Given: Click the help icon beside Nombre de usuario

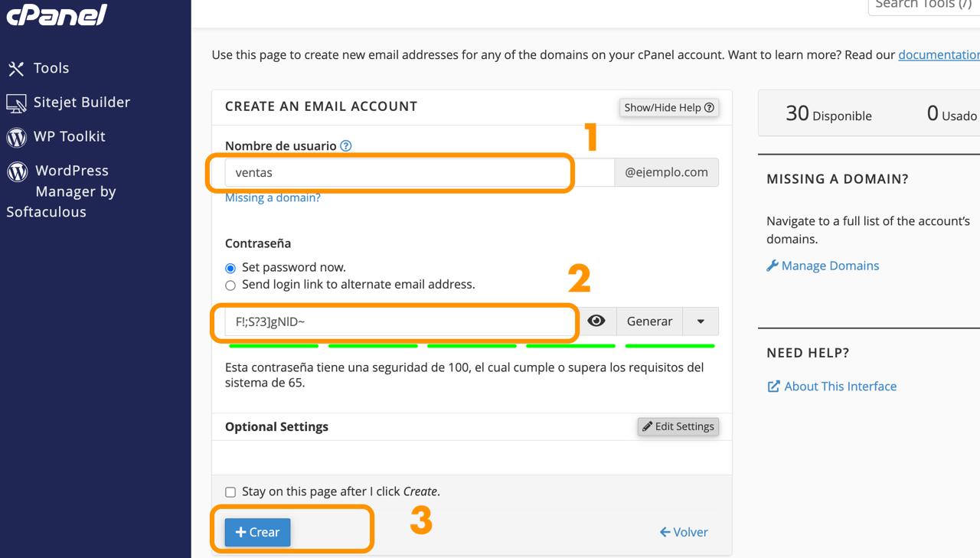Looking at the screenshot, I should point(346,145).
